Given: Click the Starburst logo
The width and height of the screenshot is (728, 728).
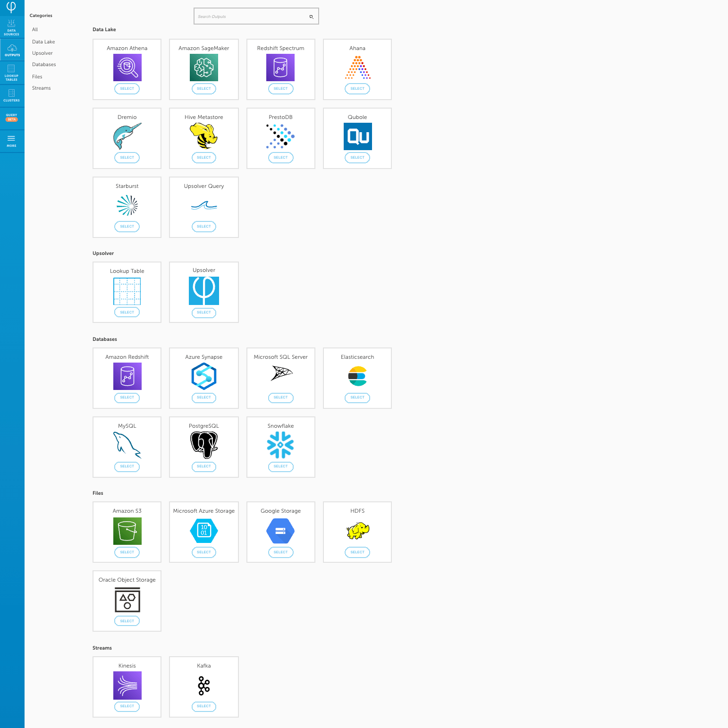Looking at the screenshot, I should [127, 205].
